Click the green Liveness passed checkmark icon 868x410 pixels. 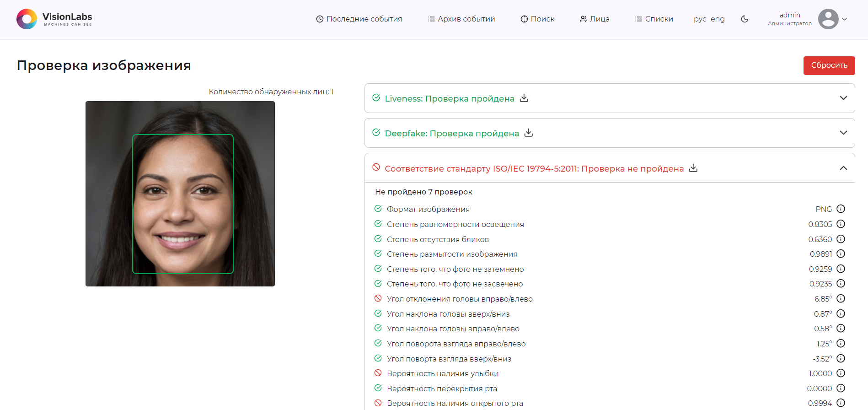tap(376, 97)
